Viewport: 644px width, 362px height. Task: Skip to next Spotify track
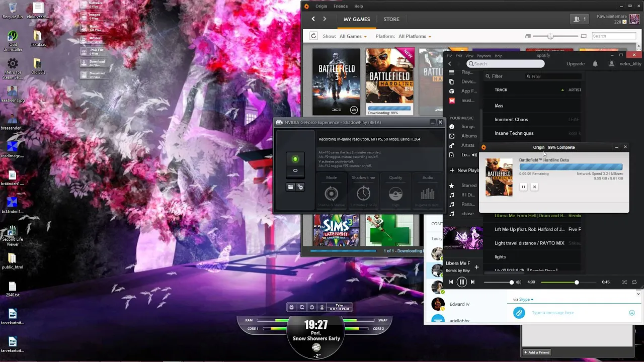coord(472,282)
